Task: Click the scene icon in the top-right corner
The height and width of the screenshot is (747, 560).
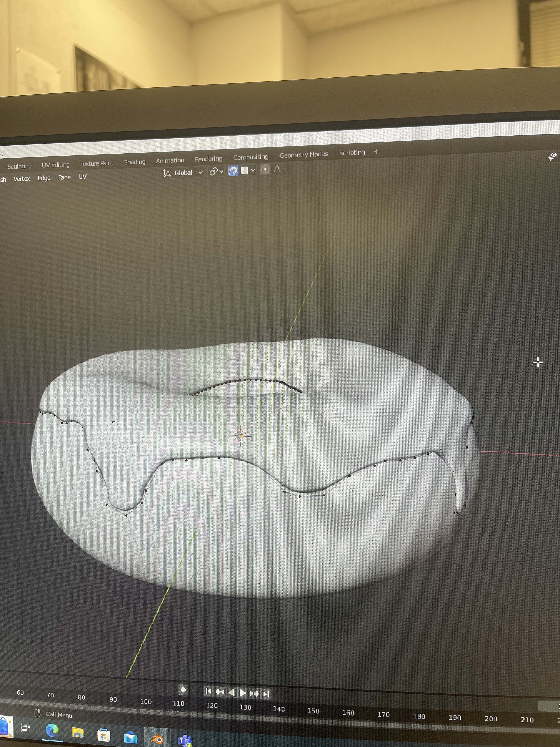Action: click(x=552, y=156)
